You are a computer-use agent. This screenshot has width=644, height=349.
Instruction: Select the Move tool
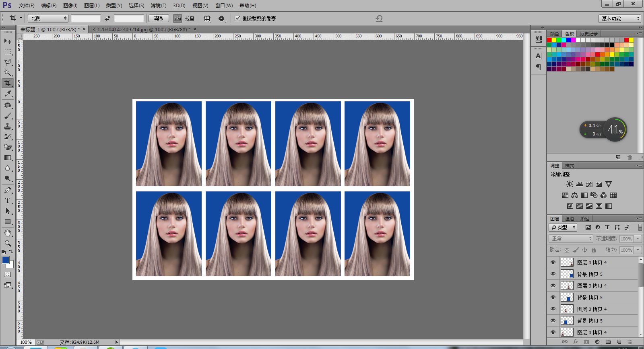tap(8, 41)
